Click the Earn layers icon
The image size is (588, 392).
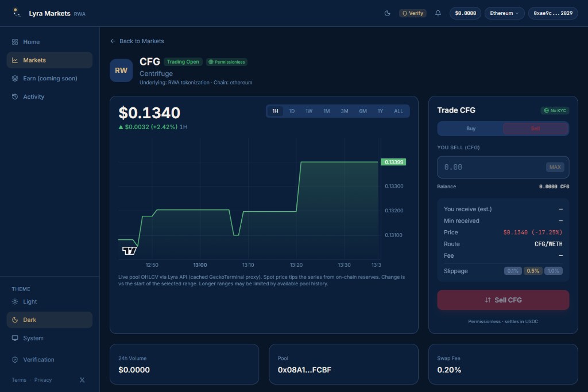click(15, 78)
